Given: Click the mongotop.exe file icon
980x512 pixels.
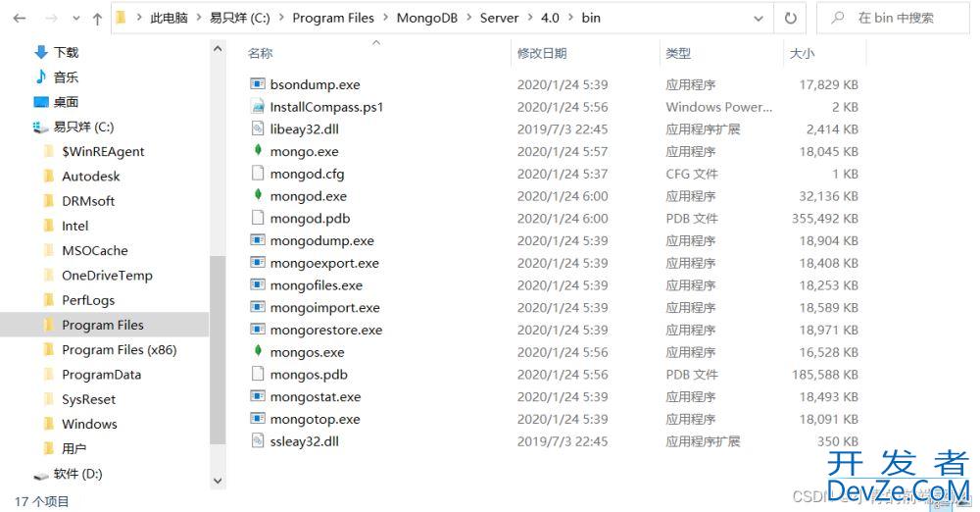Looking at the screenshot, I should 258,418.
